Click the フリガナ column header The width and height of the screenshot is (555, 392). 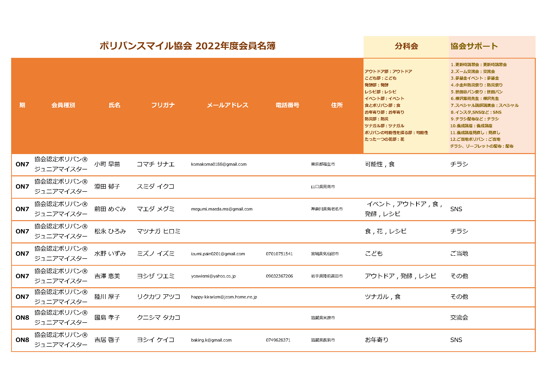pos(163,105)
